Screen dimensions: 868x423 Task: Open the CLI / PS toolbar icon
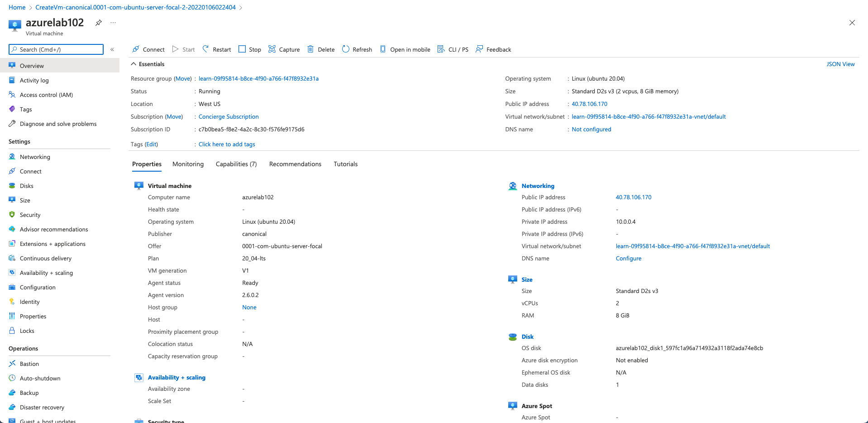pos(441,49)
